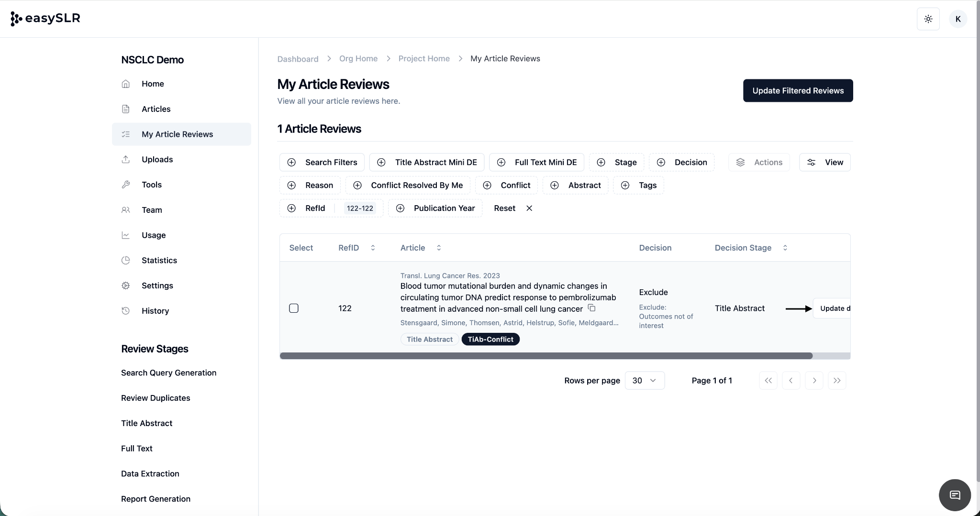The image size is (980, 516).
Task: Click Project Home breadcrumb link
Action: (x=423, y=58)
